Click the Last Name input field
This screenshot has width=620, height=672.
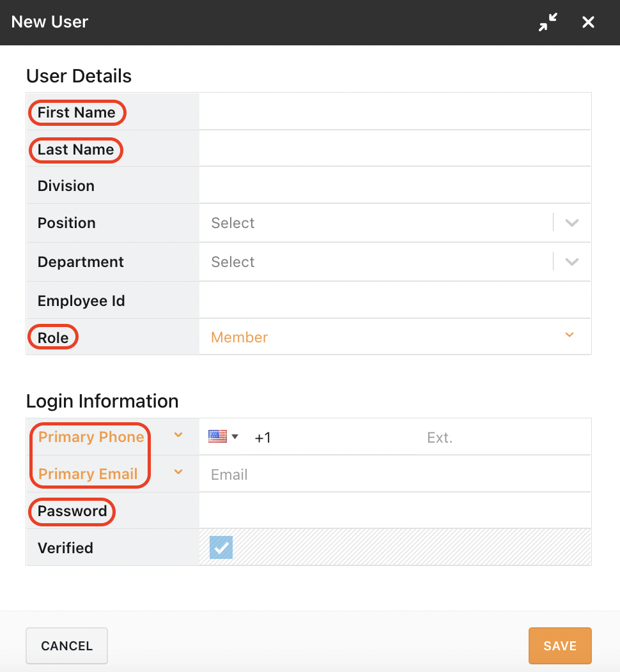coord(395,148)
